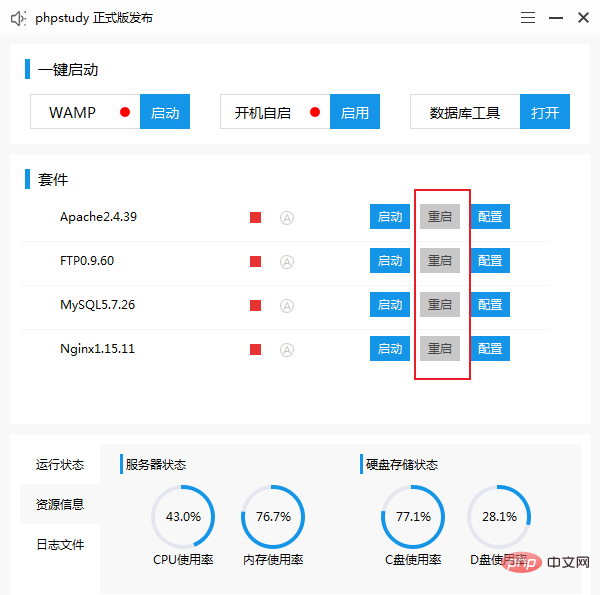Close the phpstudy window
600x595 pixels.
[583, 18]
